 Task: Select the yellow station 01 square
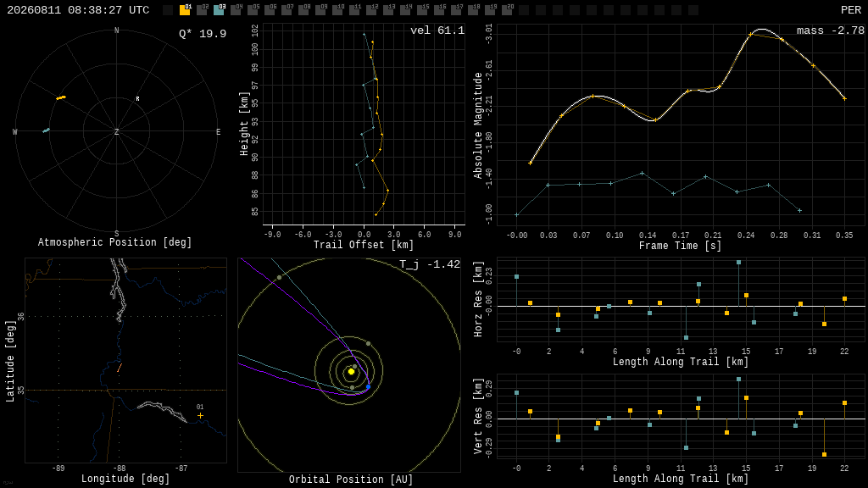tap(185, 10)
